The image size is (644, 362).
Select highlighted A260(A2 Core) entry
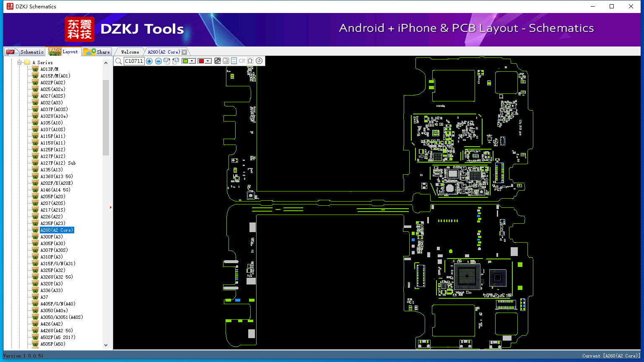tap(57, 230)
